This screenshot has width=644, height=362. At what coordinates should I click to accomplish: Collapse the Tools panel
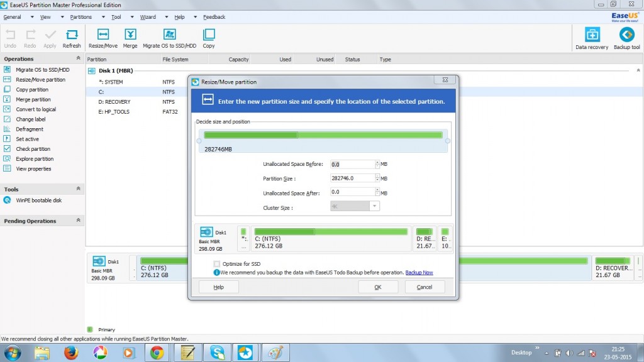point(79,189)
